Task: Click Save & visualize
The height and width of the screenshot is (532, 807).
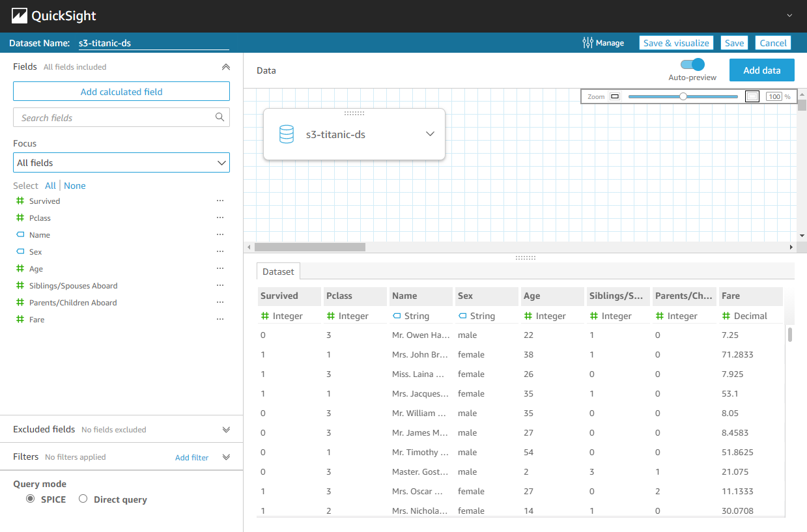Action: [x=676, y=43]
